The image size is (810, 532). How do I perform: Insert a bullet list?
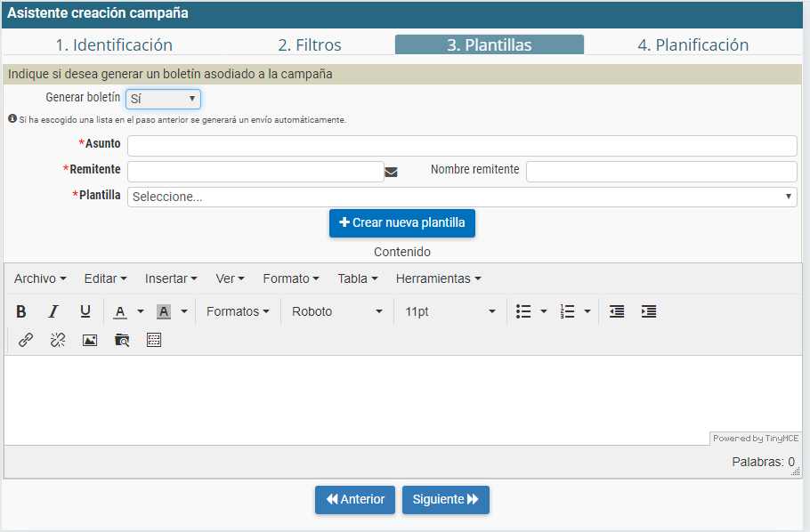523,311
